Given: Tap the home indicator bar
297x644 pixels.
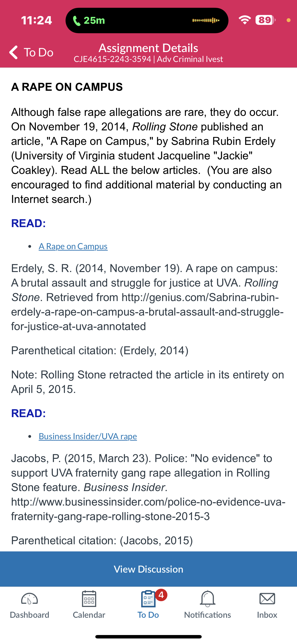Looking at the screenshot, I should tap(148, 636).
